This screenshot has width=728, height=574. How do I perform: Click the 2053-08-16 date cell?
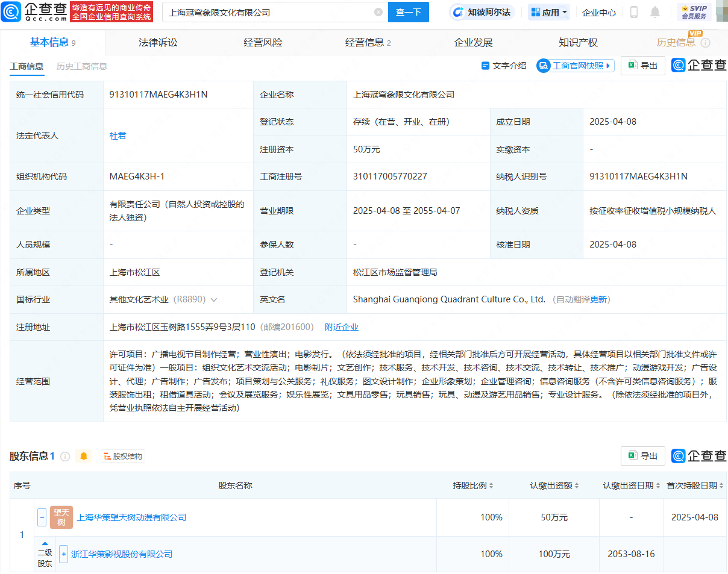tap(631, 554)
